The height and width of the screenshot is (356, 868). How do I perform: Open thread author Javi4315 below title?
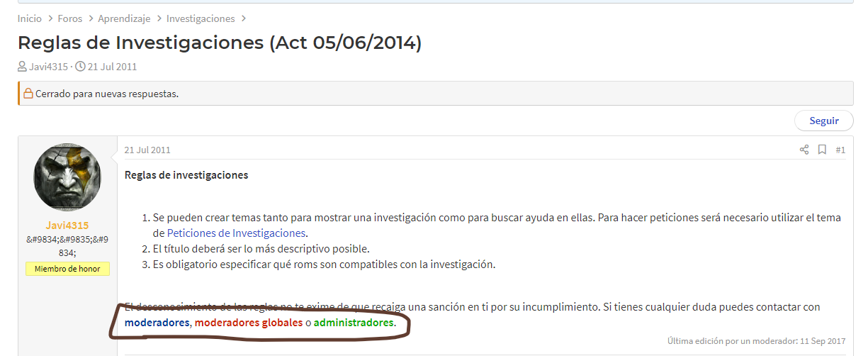[49, 67]
